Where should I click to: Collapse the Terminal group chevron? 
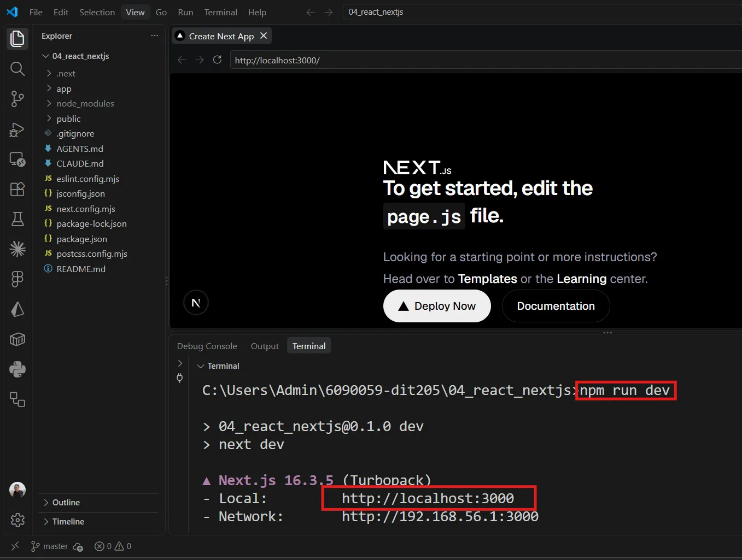pyautogui.click(x=201, y=366)
